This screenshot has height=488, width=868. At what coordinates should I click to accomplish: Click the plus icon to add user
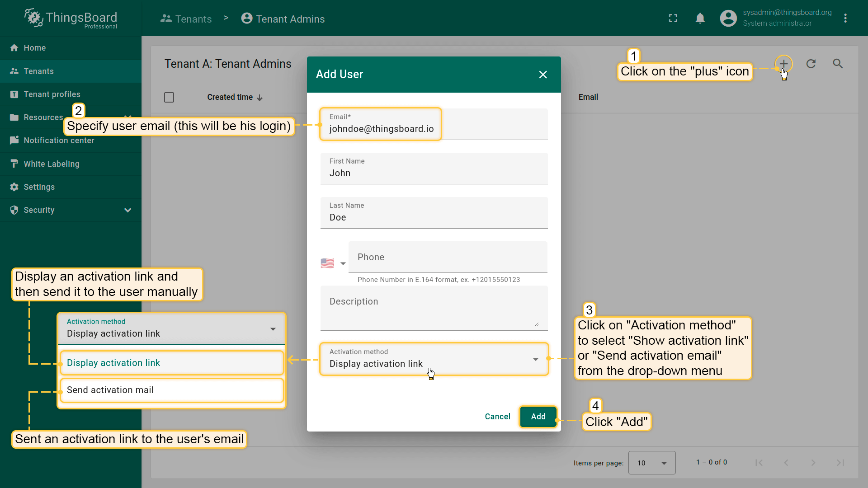coord(783,64)
